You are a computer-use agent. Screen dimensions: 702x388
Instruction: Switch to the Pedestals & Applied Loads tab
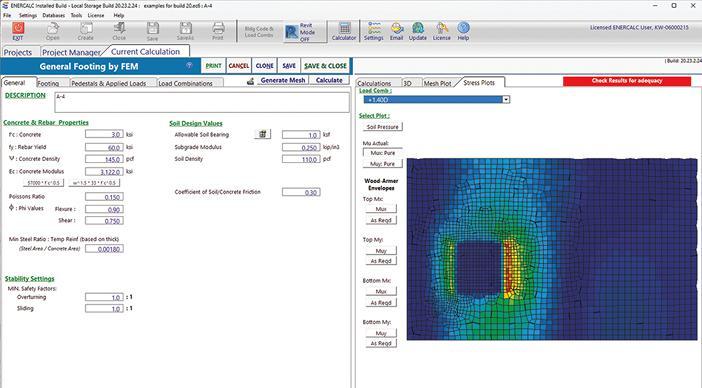(109, 83)
